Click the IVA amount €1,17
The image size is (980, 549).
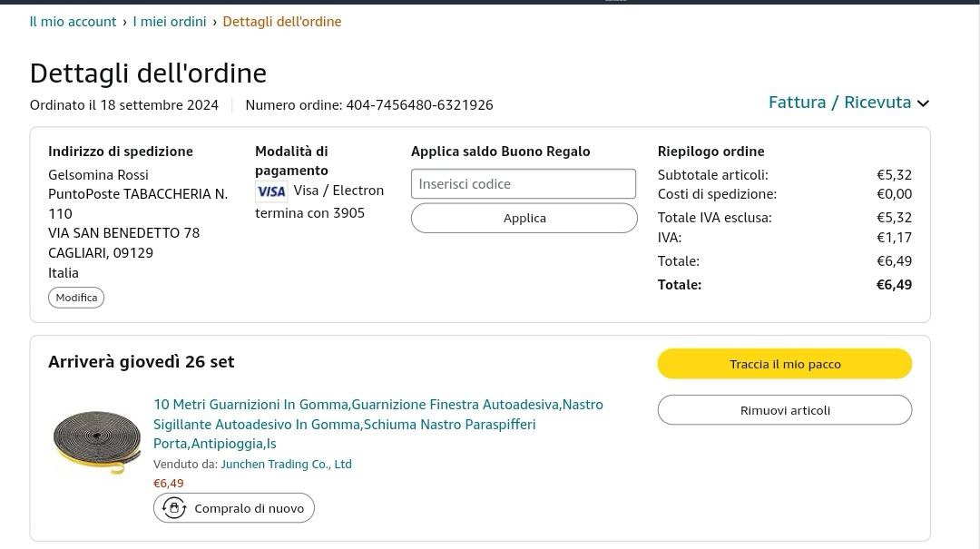[x=894, y=237]
